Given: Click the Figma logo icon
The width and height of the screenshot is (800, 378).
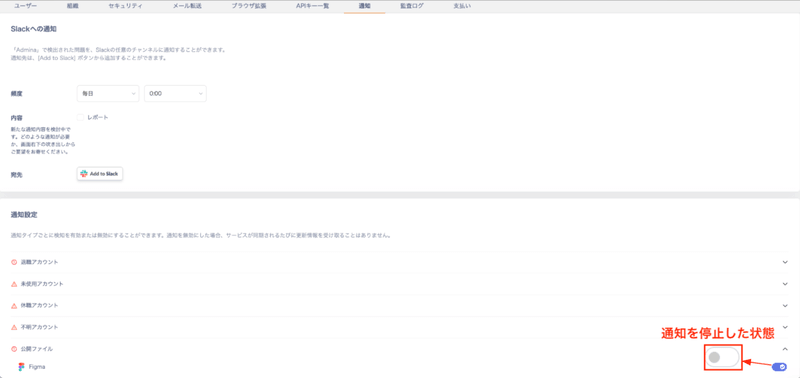Looking at the screenshot, I should pyautogui.click(x=21, y=367).
